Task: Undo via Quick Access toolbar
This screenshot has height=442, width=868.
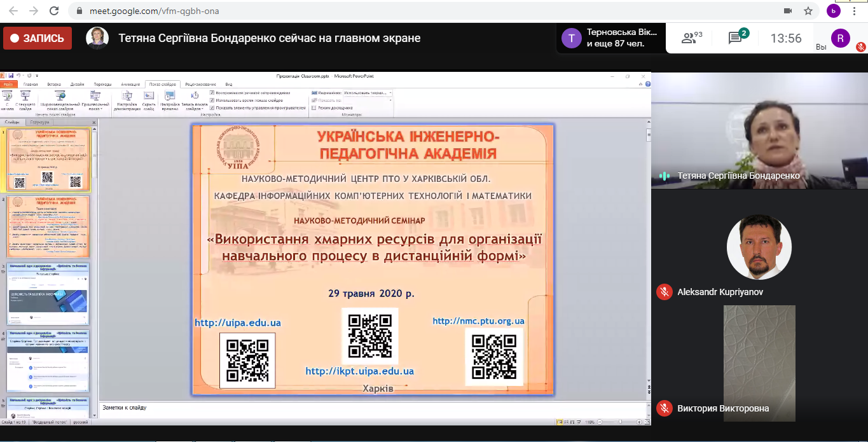Action: pyautogui.click(x=18, y=76)
